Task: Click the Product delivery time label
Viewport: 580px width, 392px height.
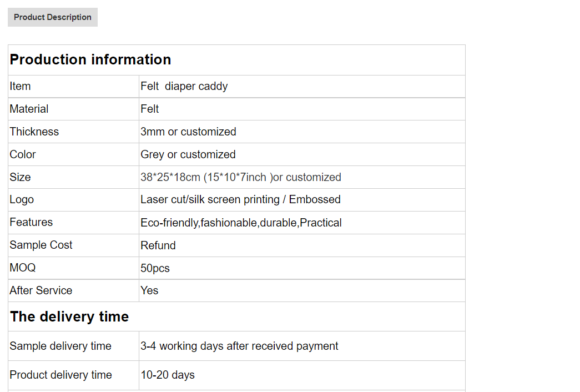Action: tap(60, 375)
